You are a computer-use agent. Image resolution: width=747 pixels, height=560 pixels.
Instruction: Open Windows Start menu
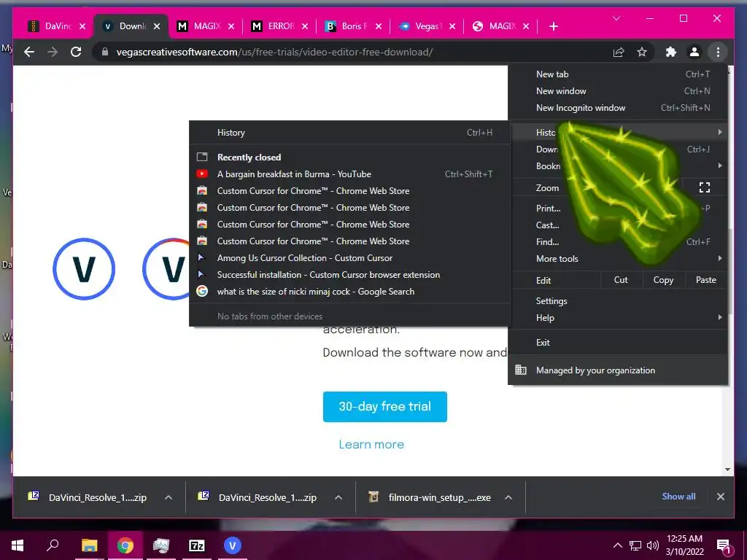pyautogui.click(x=18, y=545)
